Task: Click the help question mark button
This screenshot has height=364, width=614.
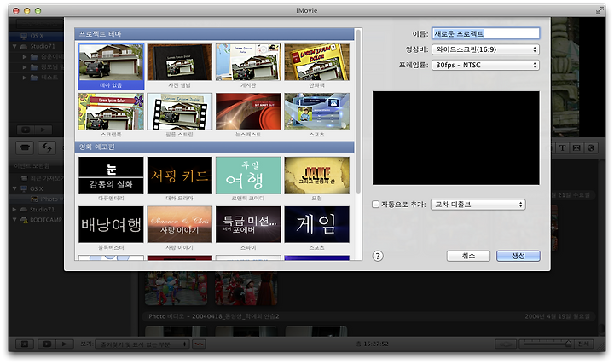Action: pyautogui.click(x=378, y=256)
